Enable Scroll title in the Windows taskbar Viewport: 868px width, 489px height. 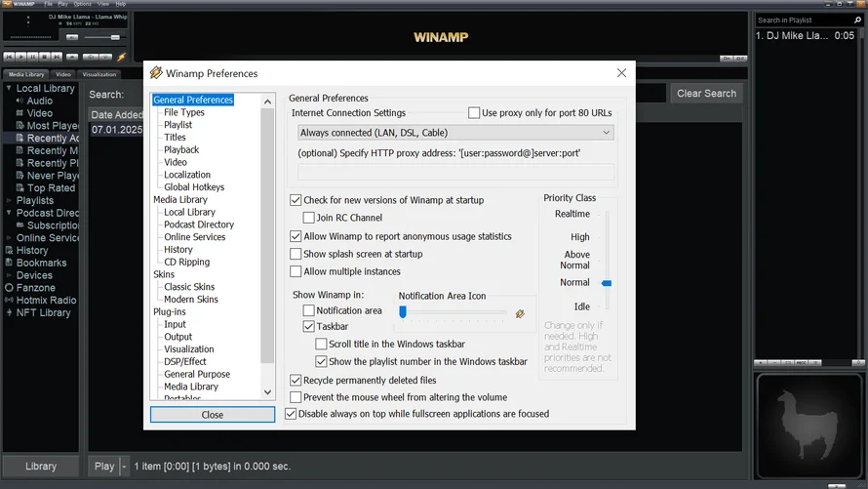321,344
